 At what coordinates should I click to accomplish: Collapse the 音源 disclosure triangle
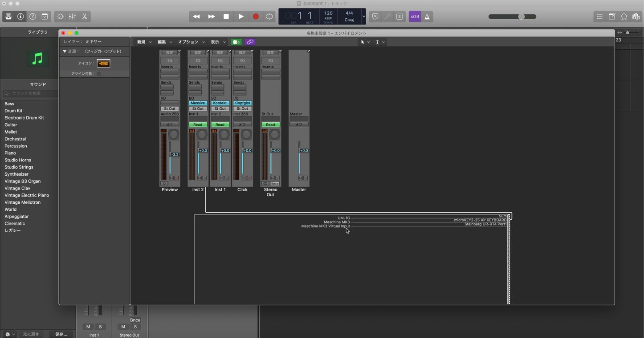[x=64, y=51]
